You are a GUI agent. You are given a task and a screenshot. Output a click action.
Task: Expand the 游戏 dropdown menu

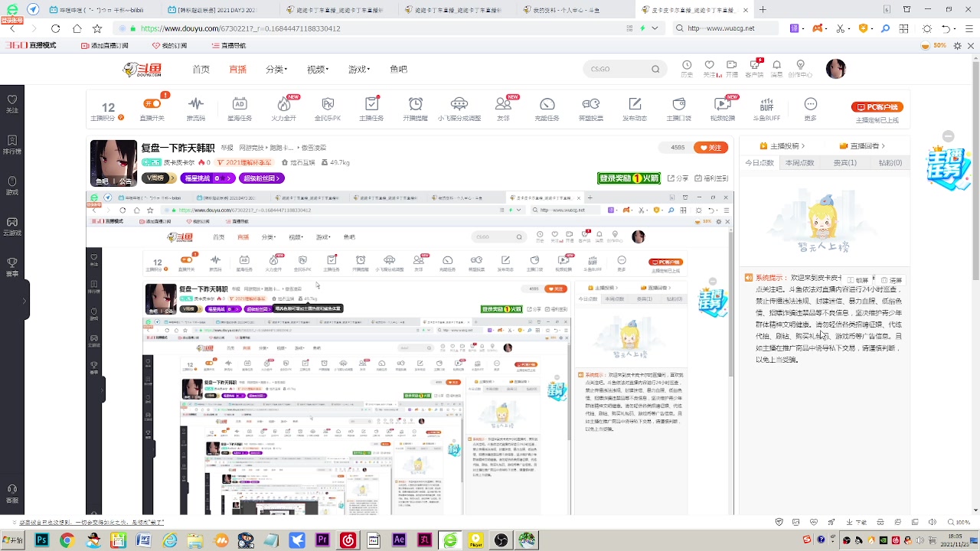coord(359,69)
